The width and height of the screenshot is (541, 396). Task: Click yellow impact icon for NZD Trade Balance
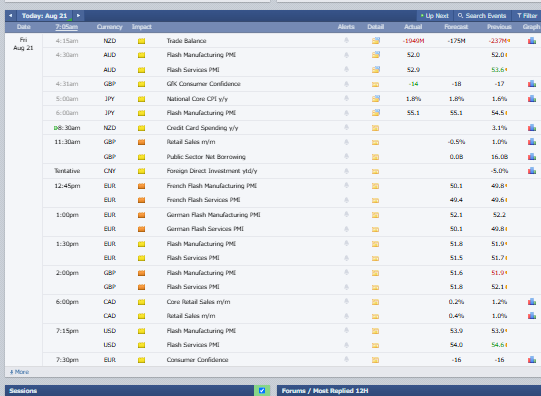click(x=141, y=41)
